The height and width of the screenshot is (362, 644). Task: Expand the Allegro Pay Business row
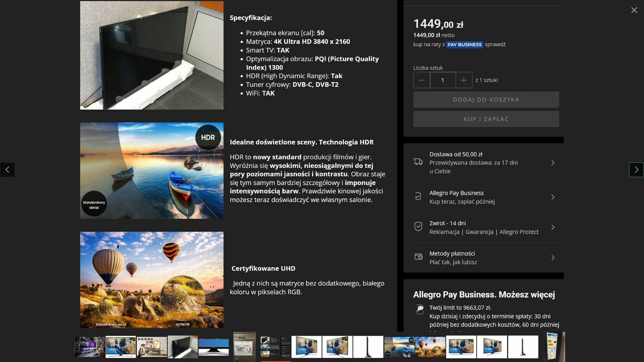486,197
